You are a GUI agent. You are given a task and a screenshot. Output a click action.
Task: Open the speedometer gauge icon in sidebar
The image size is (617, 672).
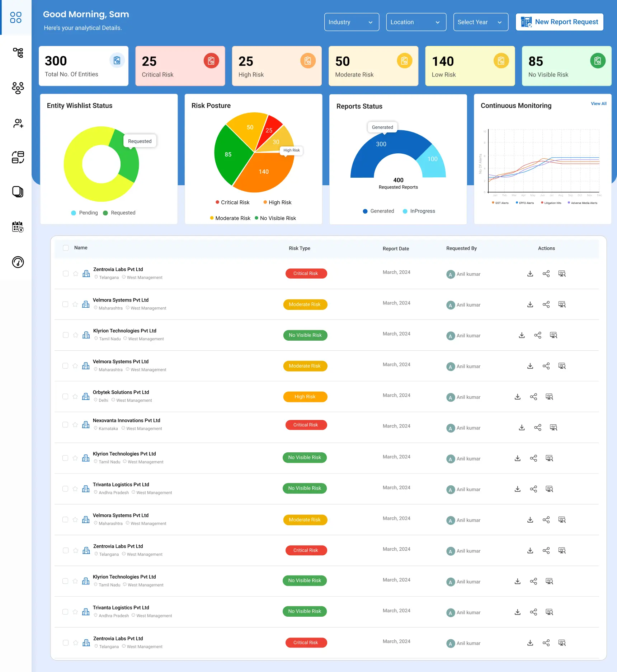point(18,262)
